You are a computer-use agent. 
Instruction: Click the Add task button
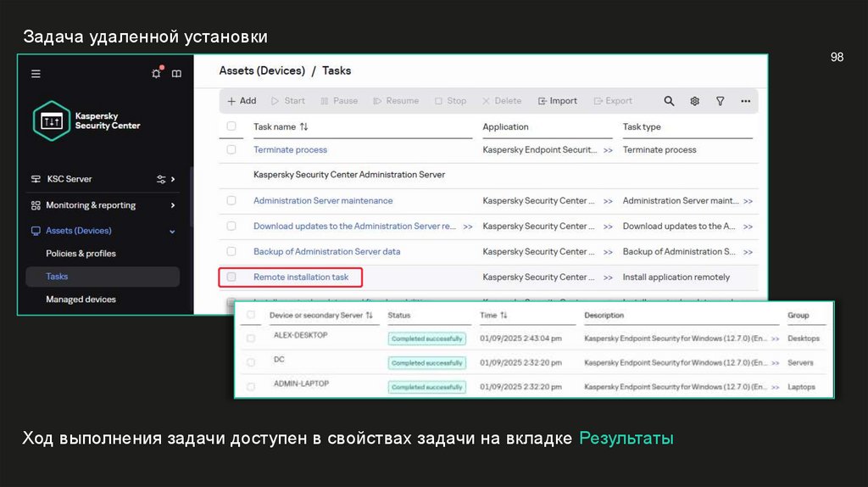(x=242, y=101)
